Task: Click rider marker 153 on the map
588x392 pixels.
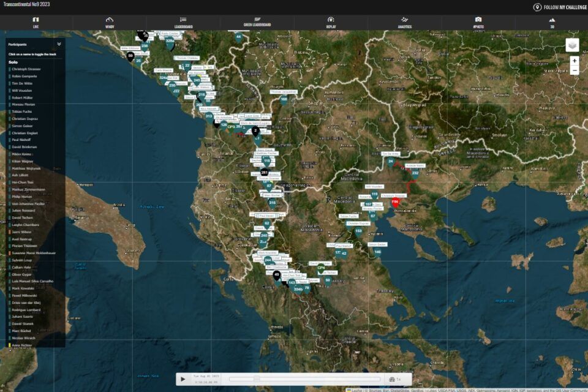Action: point(358,232)
